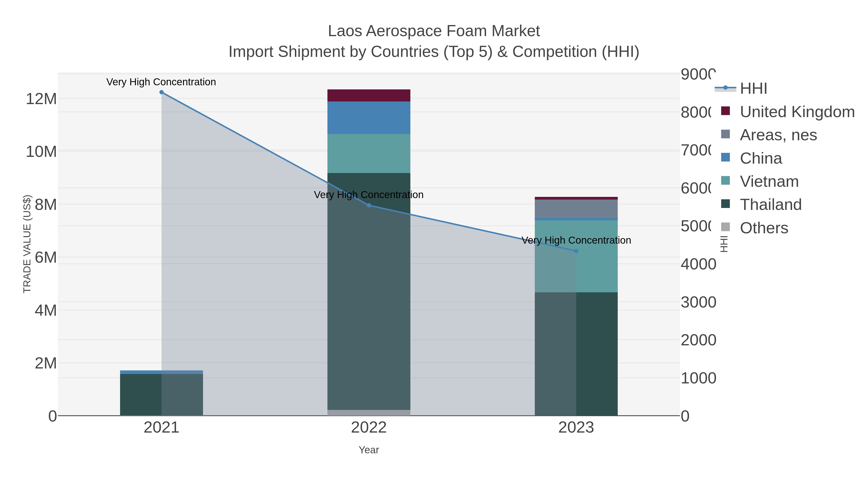The image size is (868, 488).
Task: Click the 2022 x-axis label
Action: point(369,428)
